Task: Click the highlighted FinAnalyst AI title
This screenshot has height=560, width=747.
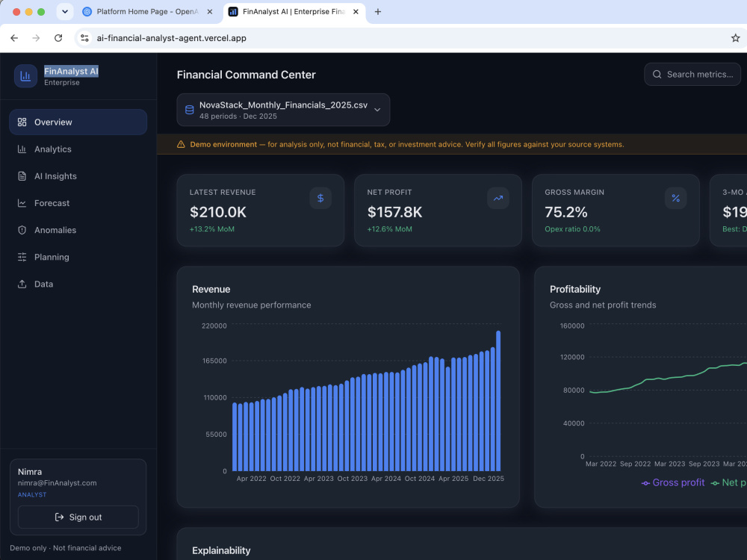Action: pyautogui.click(x=71, y=72)
